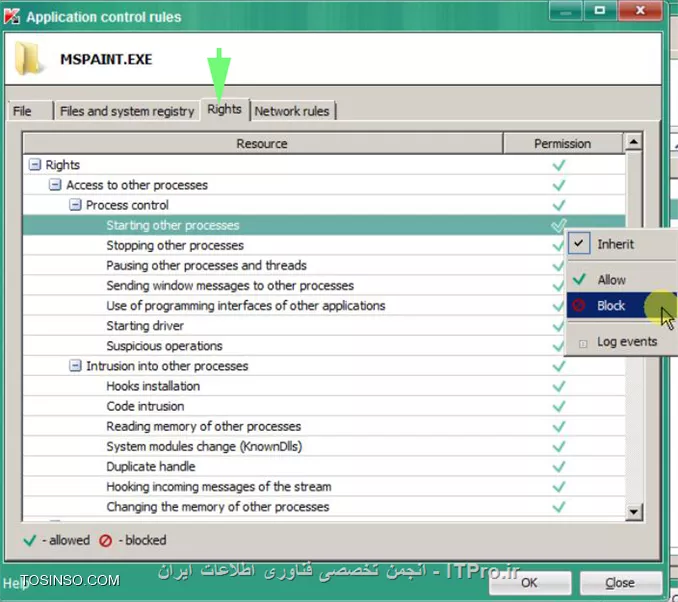The image size is (678, 602).
Task: Click permission checkmark for Hooking incoming messages
Action: point(559,487)
